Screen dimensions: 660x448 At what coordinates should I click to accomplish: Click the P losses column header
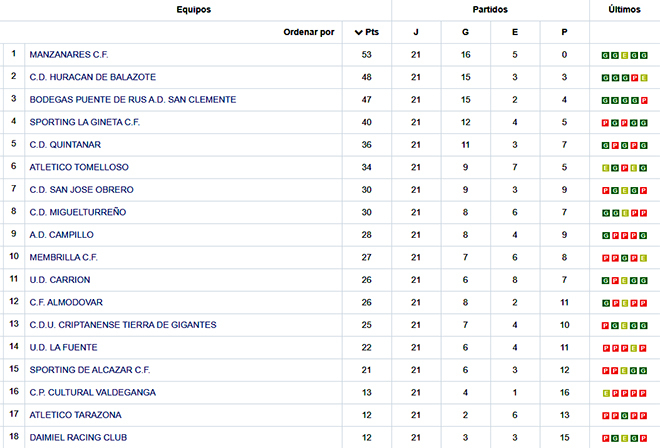[564, 32]
